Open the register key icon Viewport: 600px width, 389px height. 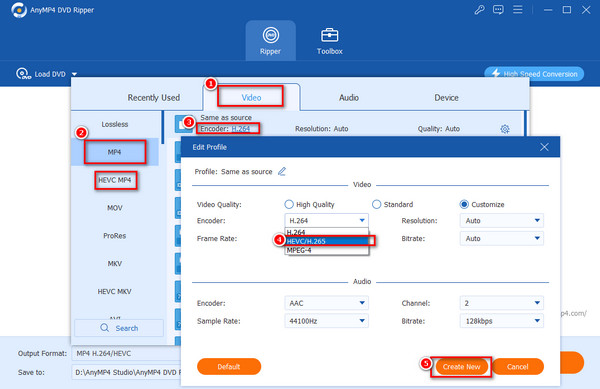pyautogui.click(x=479, y=10)
